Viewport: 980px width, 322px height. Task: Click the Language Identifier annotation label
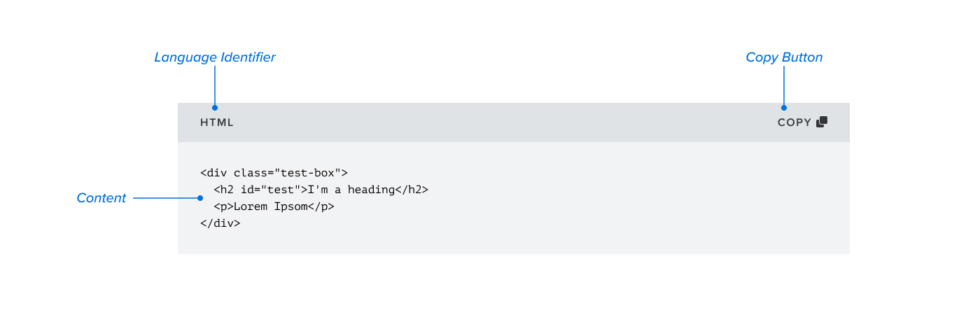215,57
